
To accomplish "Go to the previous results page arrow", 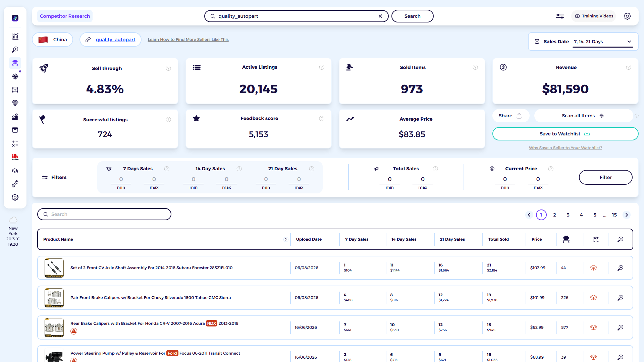I will coord(529,215).
